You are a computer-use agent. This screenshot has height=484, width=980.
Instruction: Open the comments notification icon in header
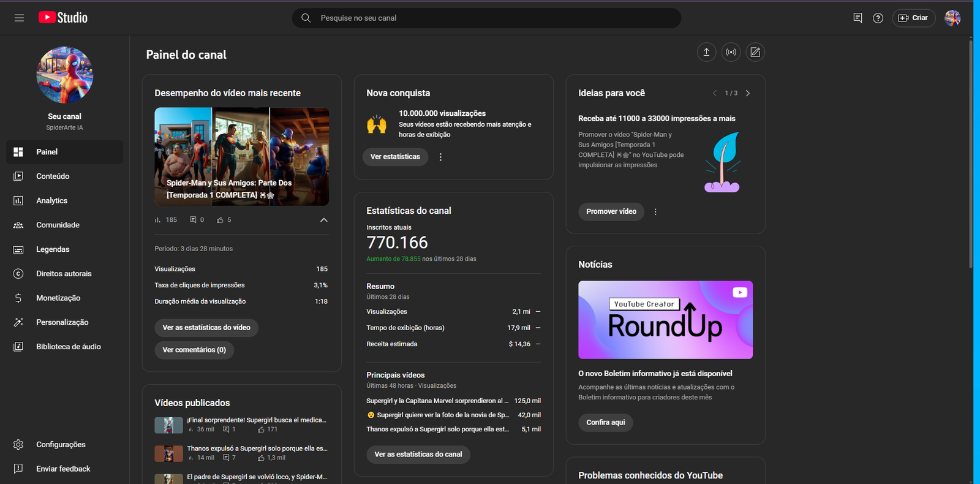tap(858, 18)
